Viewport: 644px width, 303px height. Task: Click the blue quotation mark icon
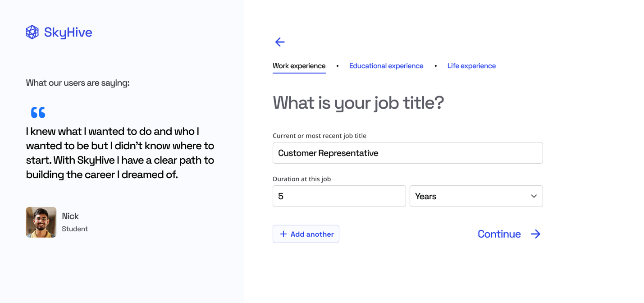click(38, 112)
